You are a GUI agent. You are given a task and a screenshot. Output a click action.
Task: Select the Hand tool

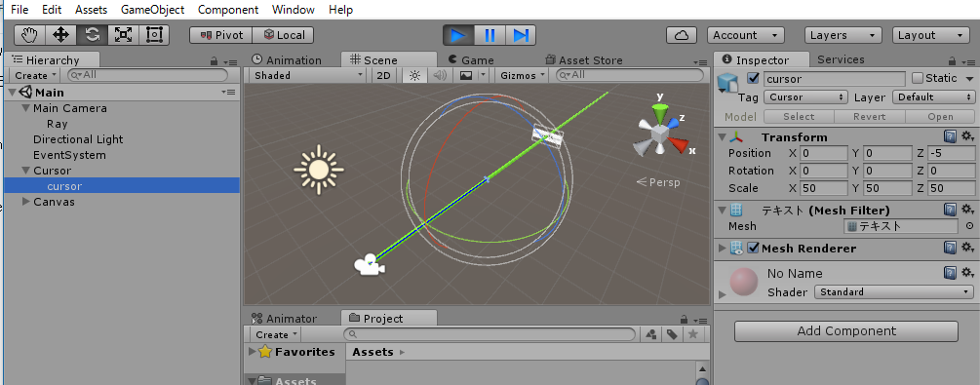coord(30,35)
